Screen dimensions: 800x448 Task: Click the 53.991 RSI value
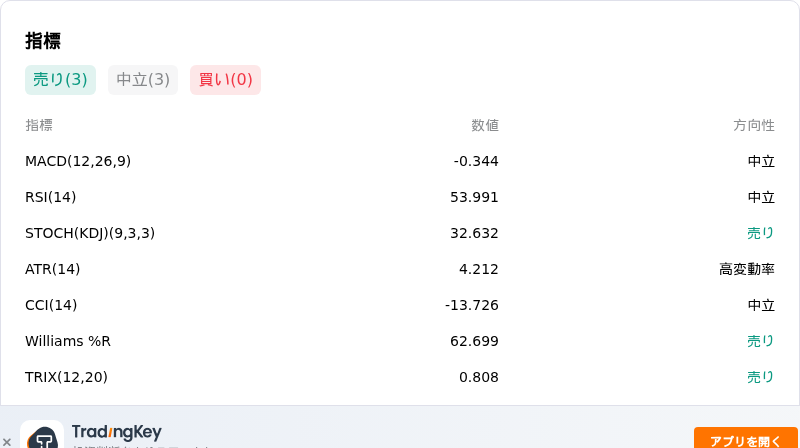[474, 197]
